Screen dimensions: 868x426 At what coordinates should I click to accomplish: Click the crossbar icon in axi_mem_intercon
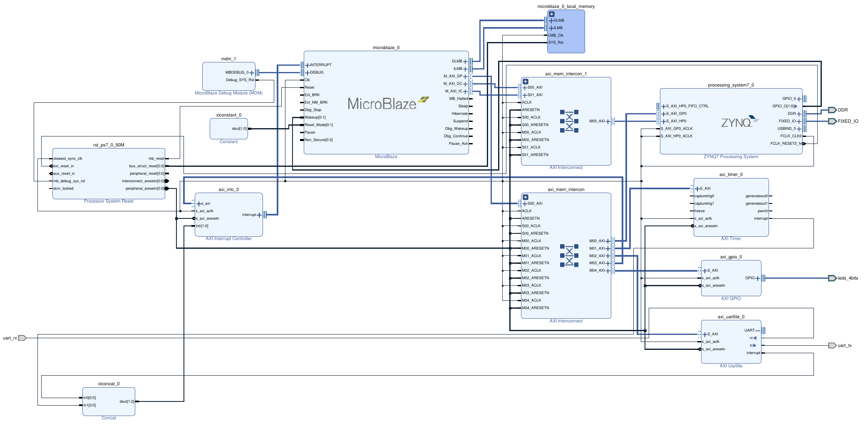tap(569, 256)
